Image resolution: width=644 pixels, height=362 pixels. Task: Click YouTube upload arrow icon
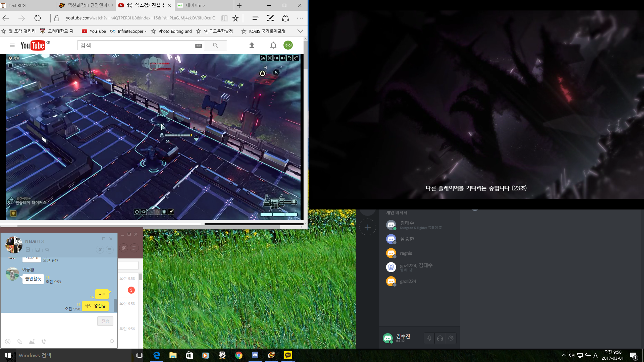coord(252,45)
